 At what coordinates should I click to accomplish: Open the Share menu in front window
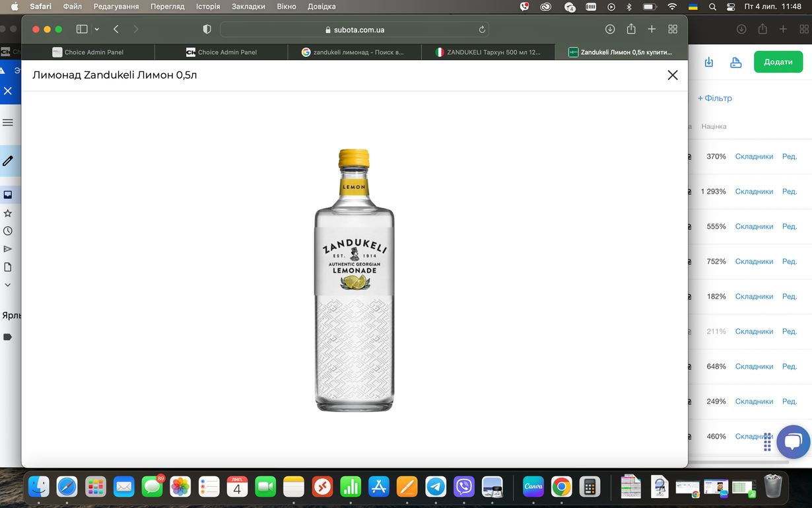pos(631,29)
